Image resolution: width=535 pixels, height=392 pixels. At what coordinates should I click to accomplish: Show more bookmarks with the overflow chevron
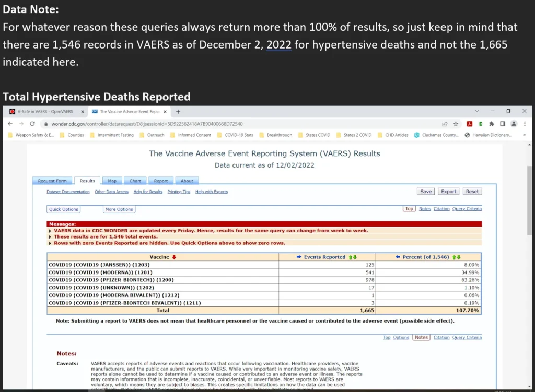(524, 135)
